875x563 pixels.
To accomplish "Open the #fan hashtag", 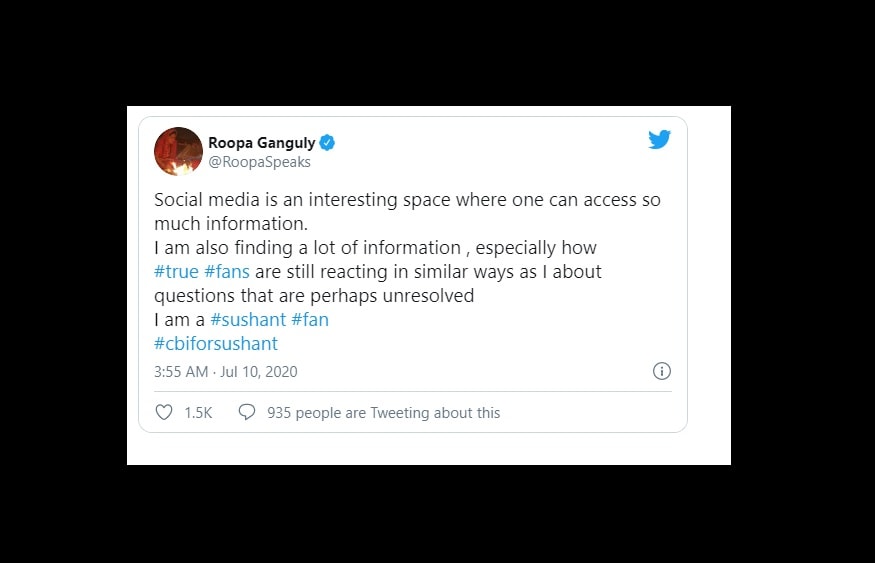I will 310,320.
